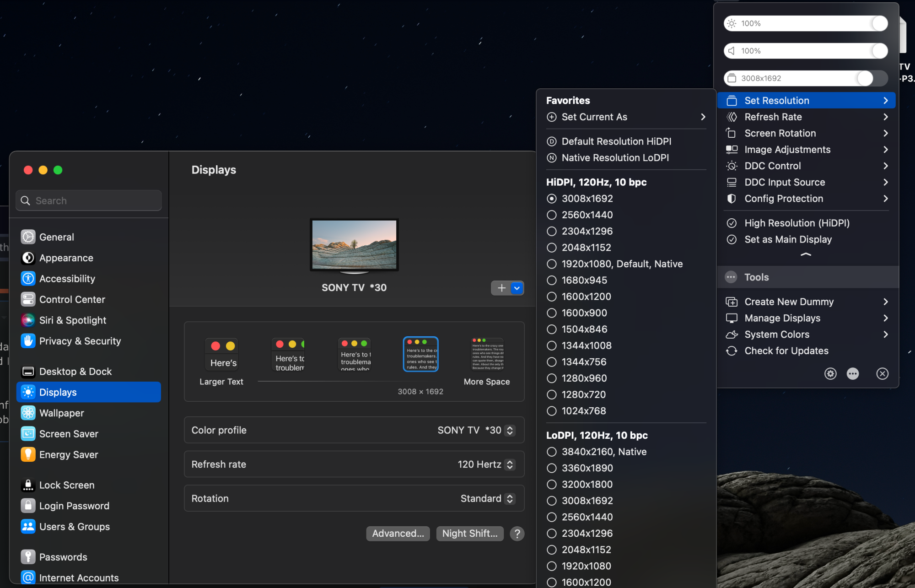Click the circled X close icon
915x588 pixels.
coord(882,373)
